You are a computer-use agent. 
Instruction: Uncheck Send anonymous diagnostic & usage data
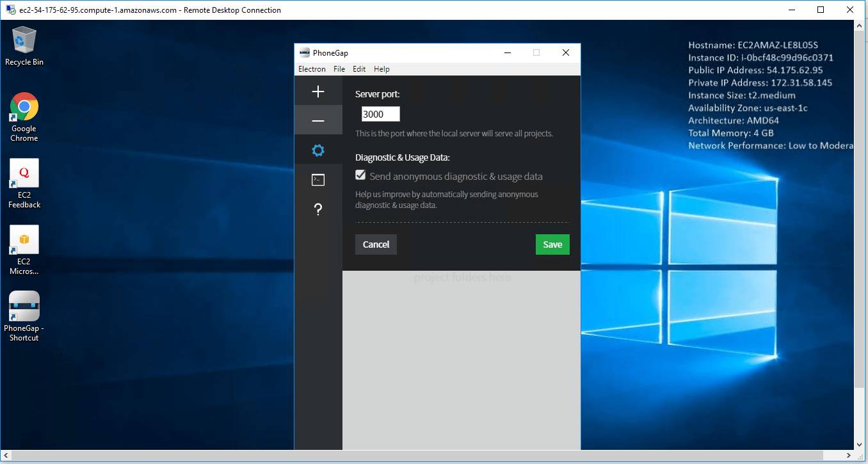coord(361,175)
